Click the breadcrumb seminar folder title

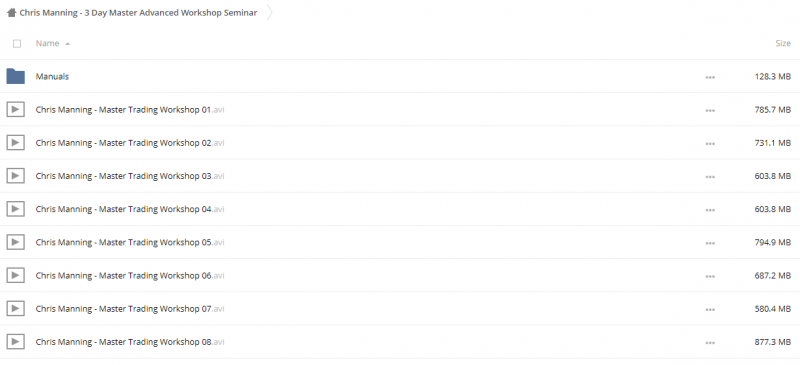(x=138, y=13)
